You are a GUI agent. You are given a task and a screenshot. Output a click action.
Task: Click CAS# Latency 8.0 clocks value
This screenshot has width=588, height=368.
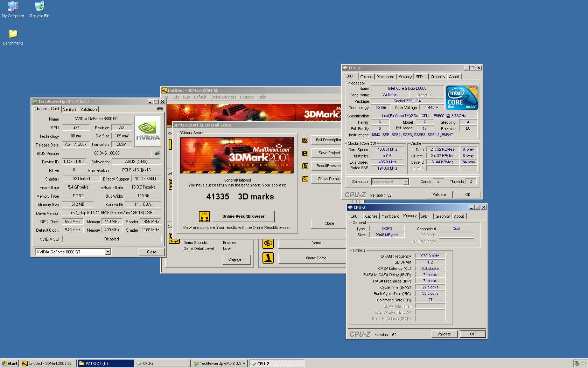click(x=430, y=268)
